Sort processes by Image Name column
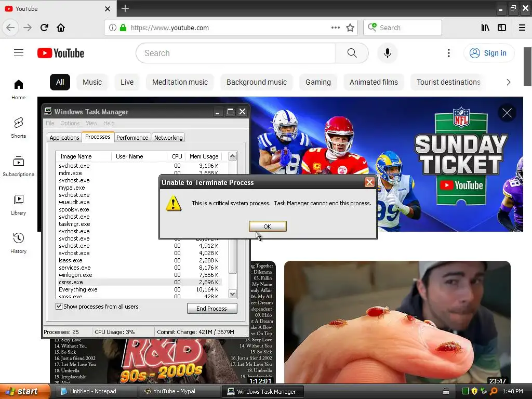Screen dimensions: 532x399 coord(84,156)
